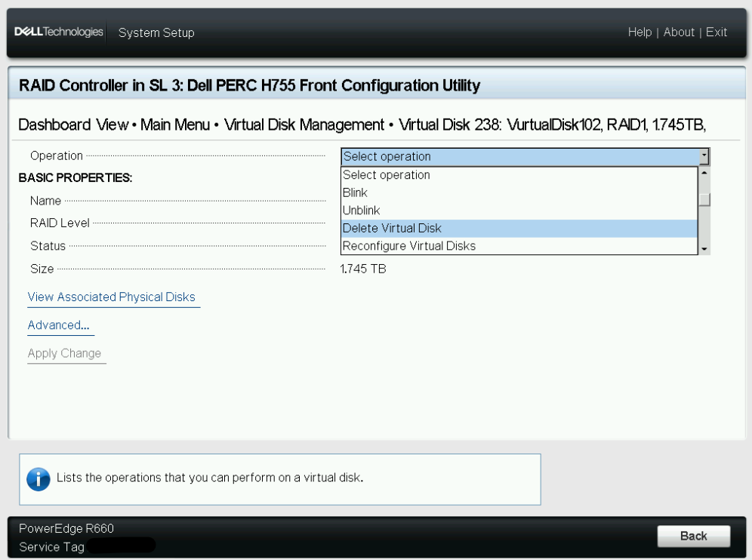The image size is (752, 560).
Task: Click the dropdown list scroll-up arrow
Action: (x=704, y=172)
